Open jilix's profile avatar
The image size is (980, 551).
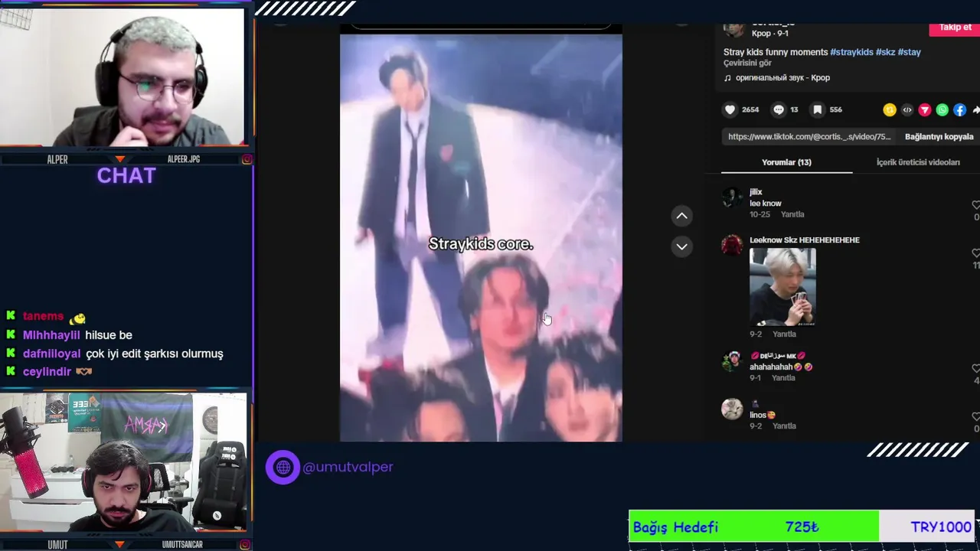732,197
